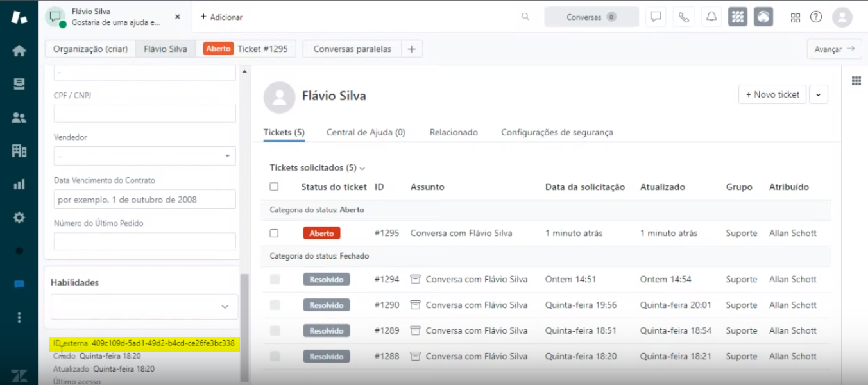Open Reporting bar chart icon
The width and height of the screenshot is (868, 385).
click(19, 184)
